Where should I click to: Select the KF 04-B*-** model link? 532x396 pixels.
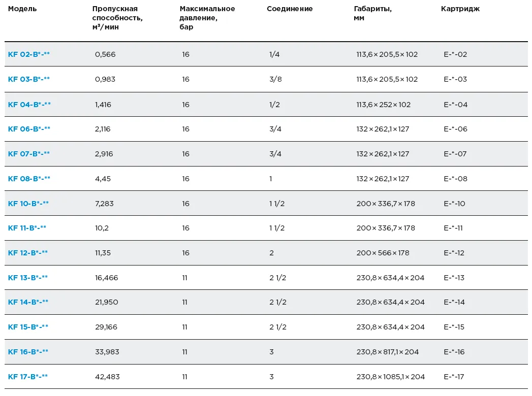29,105
